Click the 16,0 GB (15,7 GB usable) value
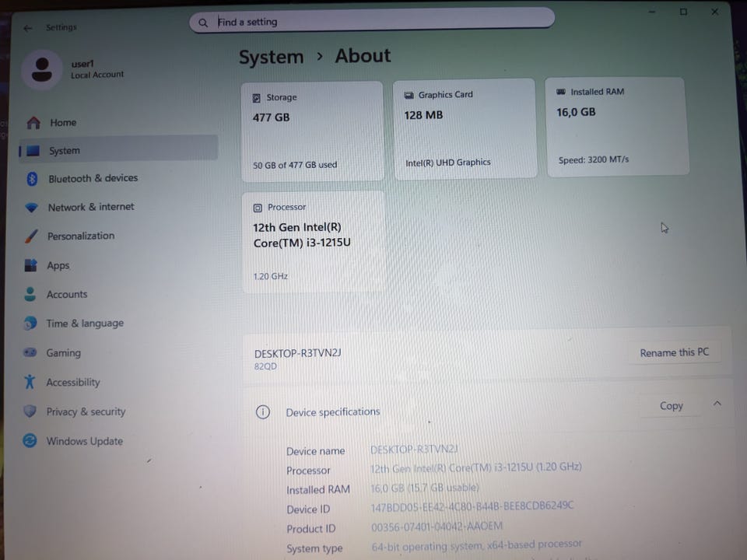This screenshot has width=747, height=560. tap(425, 488)
